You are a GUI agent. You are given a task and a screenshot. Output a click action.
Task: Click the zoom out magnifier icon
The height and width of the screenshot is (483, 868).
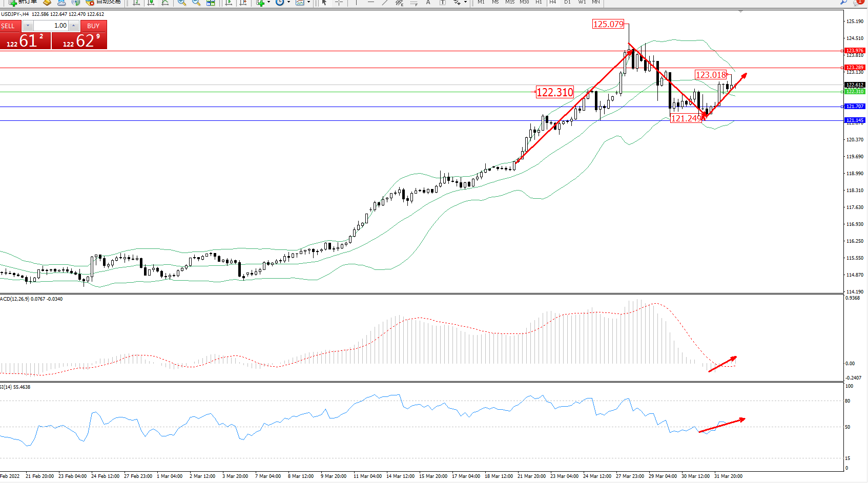tap(196, 3)
